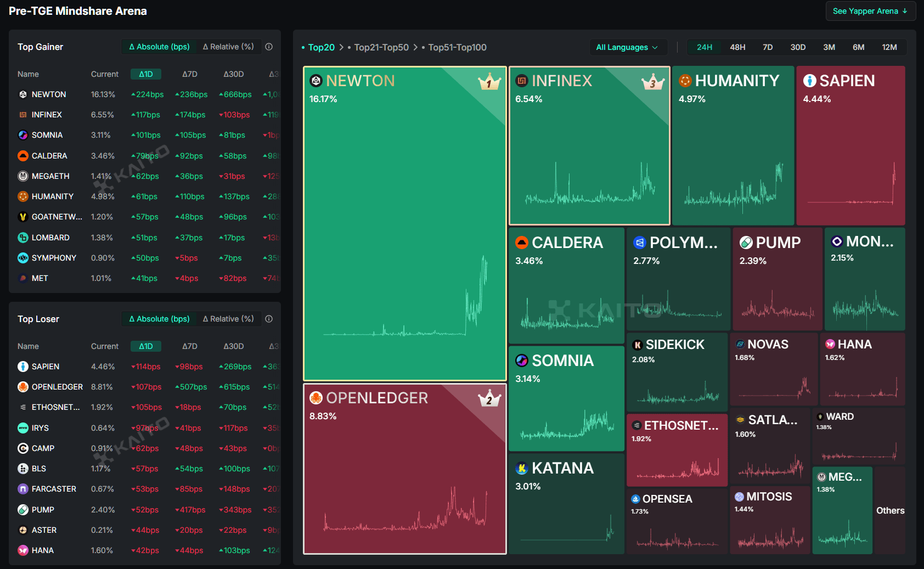Sort Top Loser by Δ7D column
This screenshot has height=569, width=924.
tap(190, 346)
